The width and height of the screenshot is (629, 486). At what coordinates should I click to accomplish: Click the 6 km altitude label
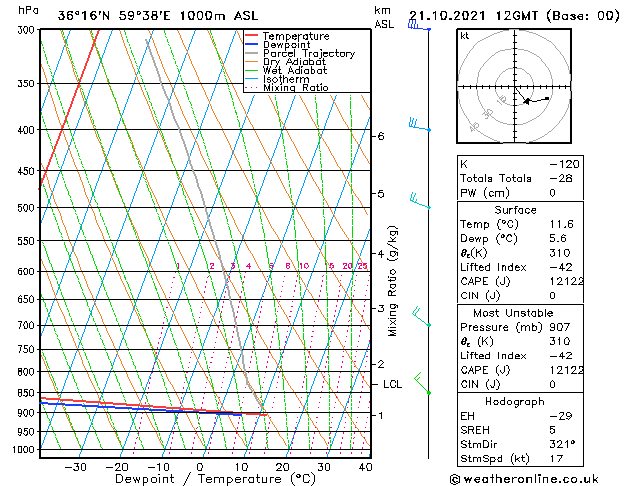pyautogui.click(x=381, y=136)
